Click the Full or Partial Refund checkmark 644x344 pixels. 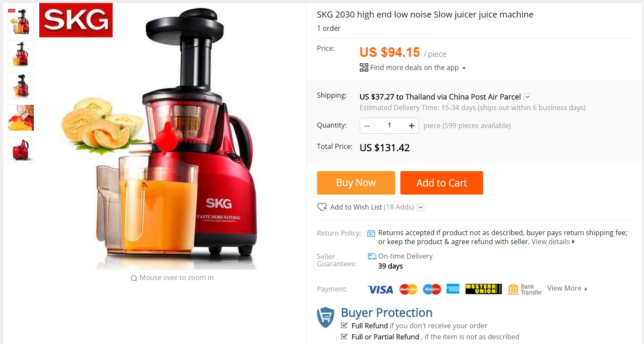344,336
